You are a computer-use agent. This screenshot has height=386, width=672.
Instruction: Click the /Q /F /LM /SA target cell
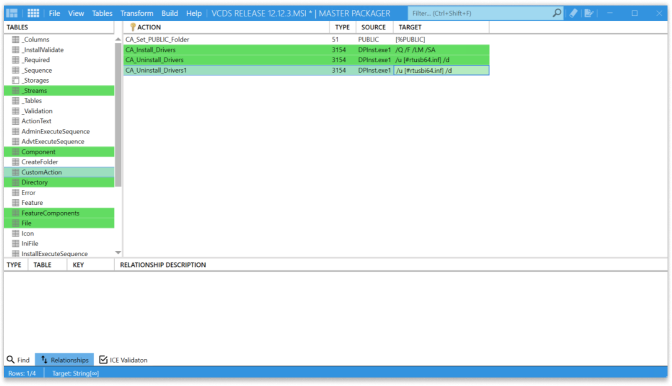pyautogui.click(x=441, y=50)
